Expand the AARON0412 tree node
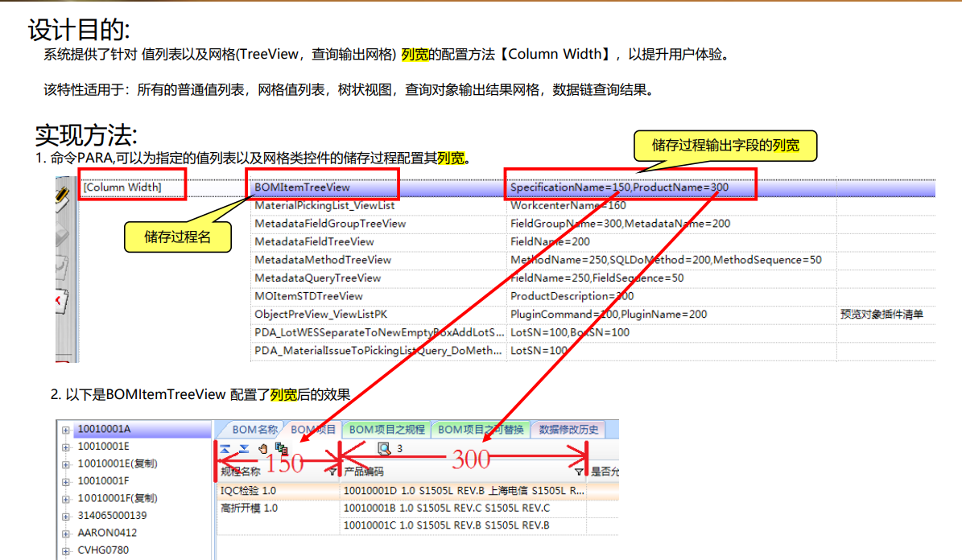The width and height of the screenshot is (962, 560). (65, 533)
